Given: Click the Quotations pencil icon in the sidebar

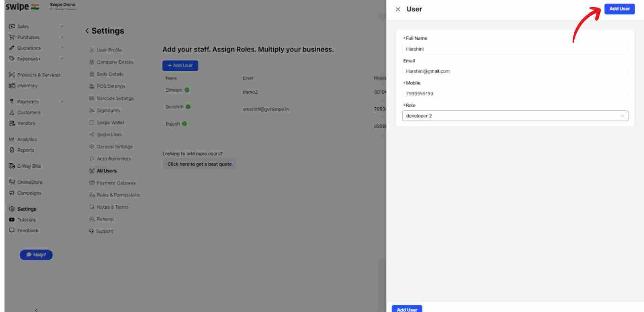Looking at the screenshot, I should point(12,48).
